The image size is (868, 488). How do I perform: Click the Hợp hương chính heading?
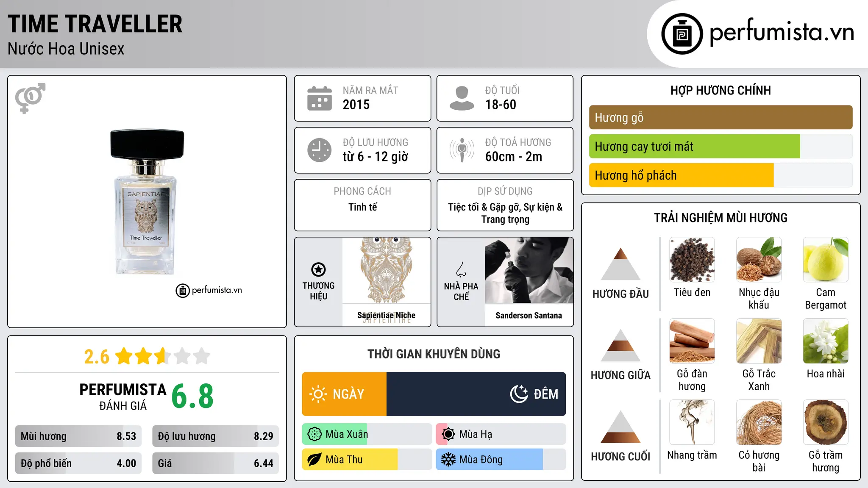[721, 91]
